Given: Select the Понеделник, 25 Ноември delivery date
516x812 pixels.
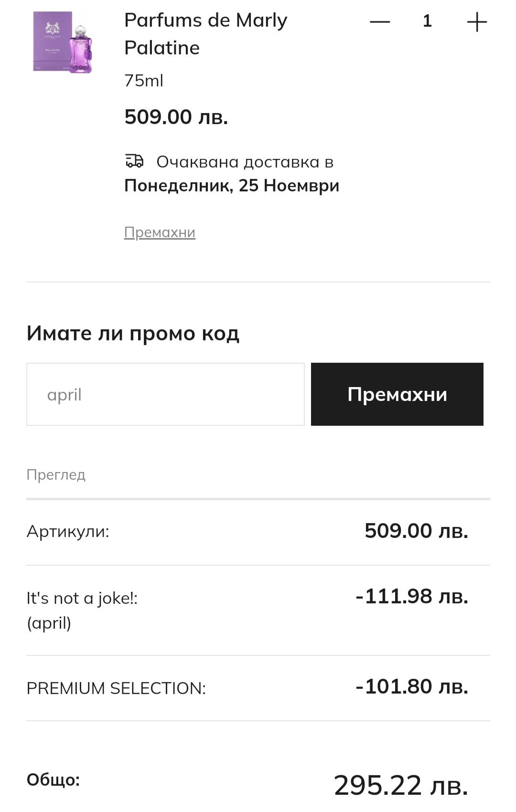Looking at the screenshot, I should [232, 185].
